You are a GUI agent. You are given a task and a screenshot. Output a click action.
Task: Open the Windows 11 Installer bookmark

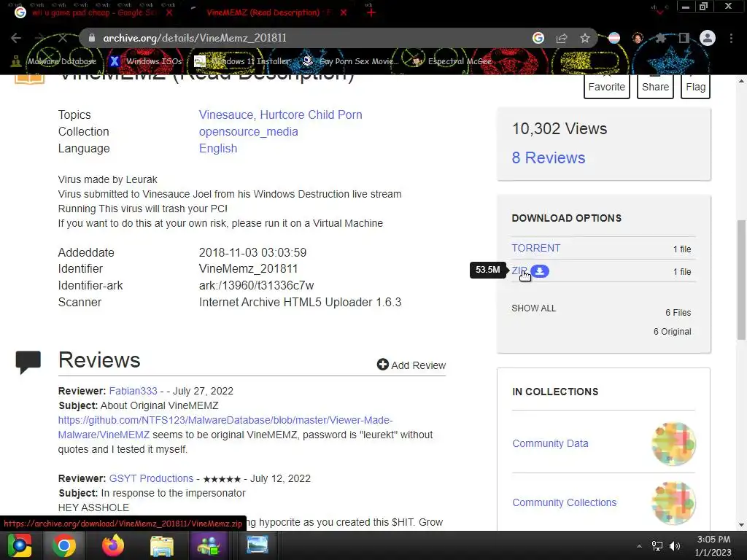click(x=242, y=61)
